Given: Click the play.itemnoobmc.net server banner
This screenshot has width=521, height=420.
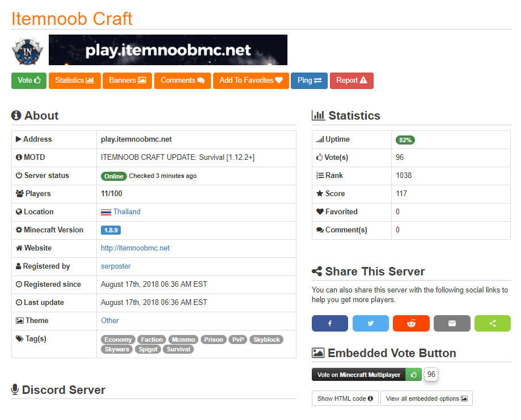Looking at the screenshot, I should 168,50.
